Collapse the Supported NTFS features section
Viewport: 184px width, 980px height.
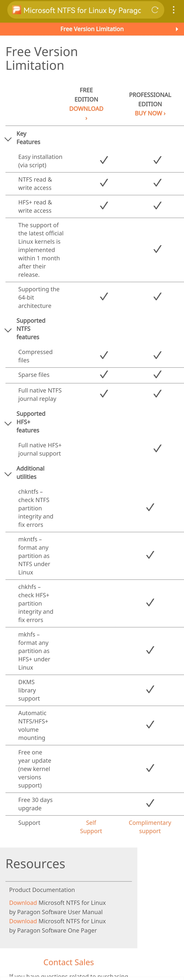8,330
